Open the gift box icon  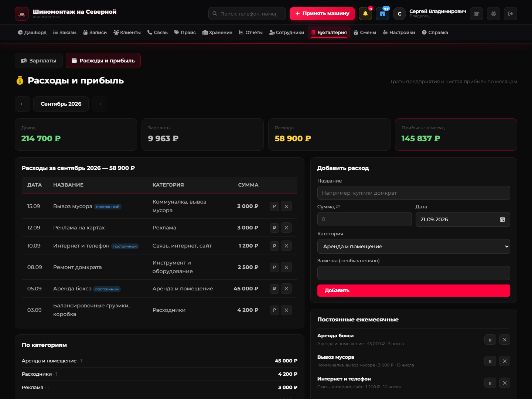click(x=382, y=14)
